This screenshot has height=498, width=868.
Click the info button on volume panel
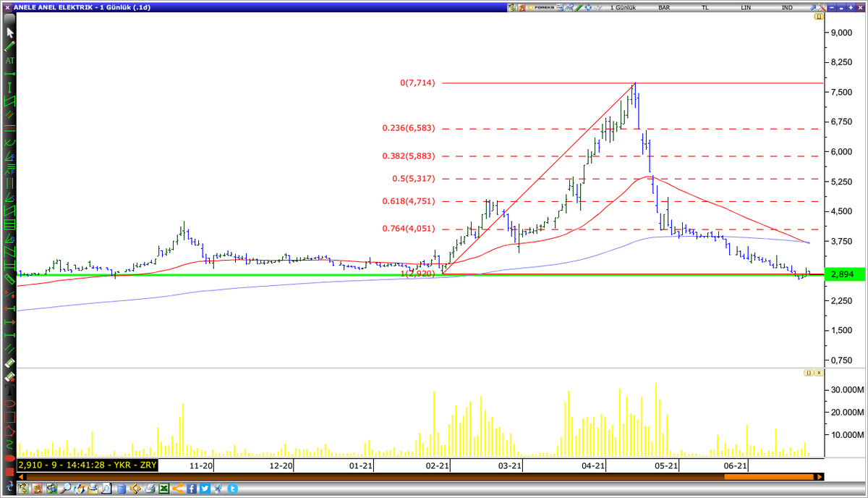pos(809,373)
